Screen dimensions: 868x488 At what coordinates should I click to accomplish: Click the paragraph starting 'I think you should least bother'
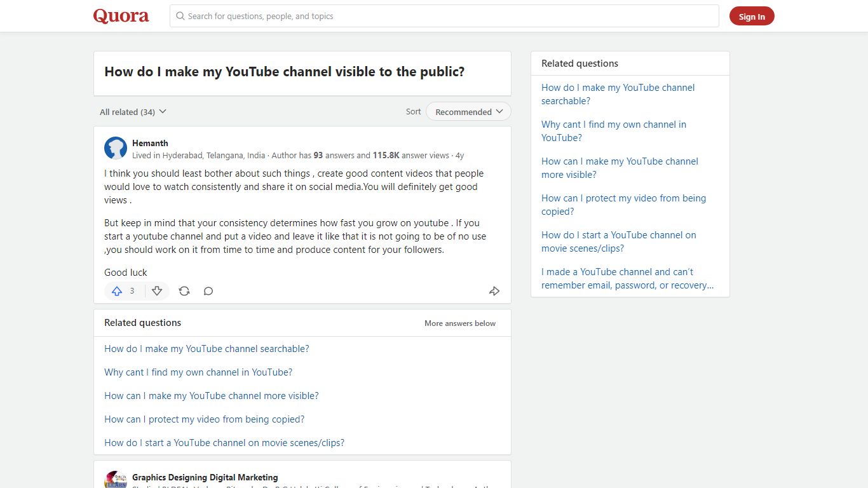coord(294,187)
